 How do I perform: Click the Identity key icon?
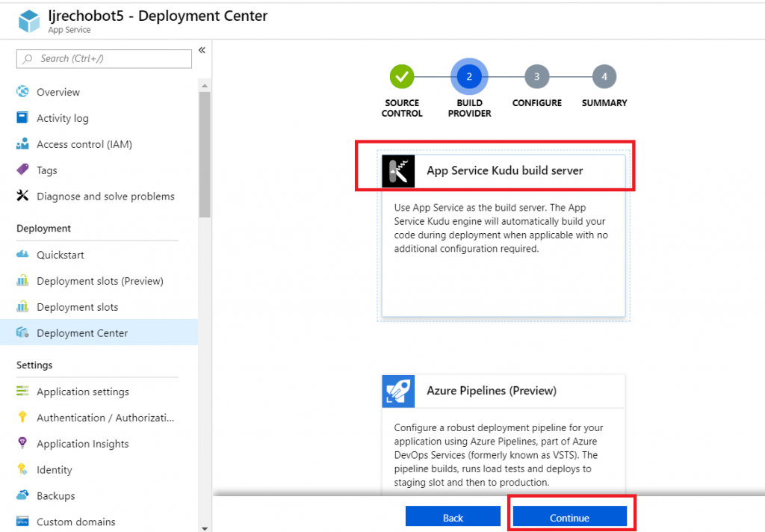point(22,469)
